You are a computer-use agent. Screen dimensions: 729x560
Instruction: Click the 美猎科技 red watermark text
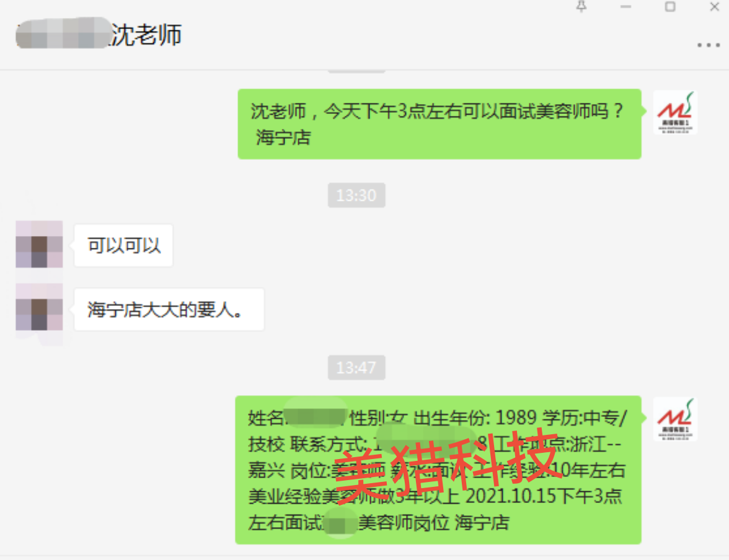pos(446,466)
